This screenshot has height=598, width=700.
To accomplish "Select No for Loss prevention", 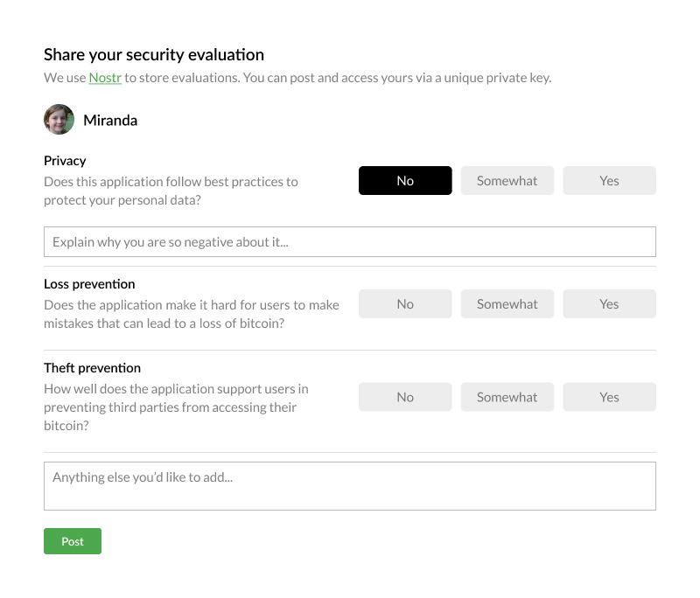I will click(404, 303).
